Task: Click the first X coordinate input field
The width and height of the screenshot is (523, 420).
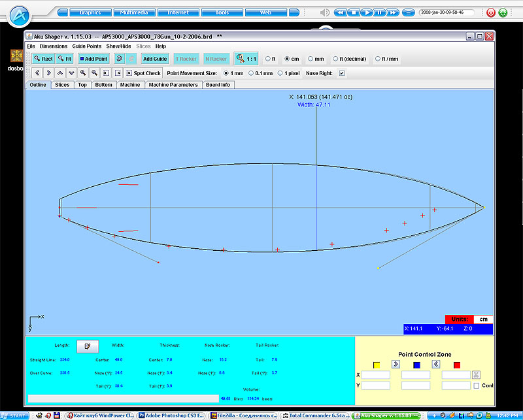Action: click(x=377, y=375)
